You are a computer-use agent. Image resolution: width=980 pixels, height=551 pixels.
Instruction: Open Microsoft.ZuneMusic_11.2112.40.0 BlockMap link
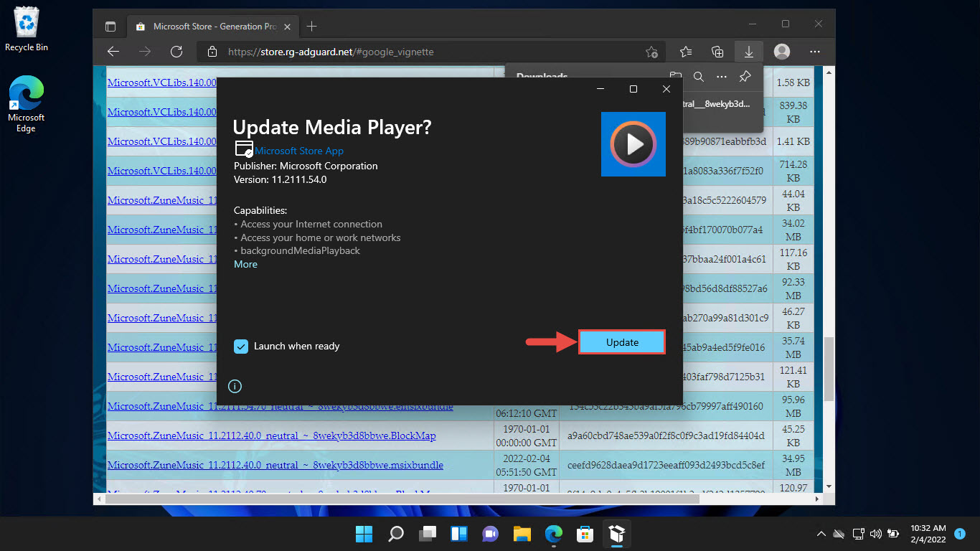coord(272,435)
